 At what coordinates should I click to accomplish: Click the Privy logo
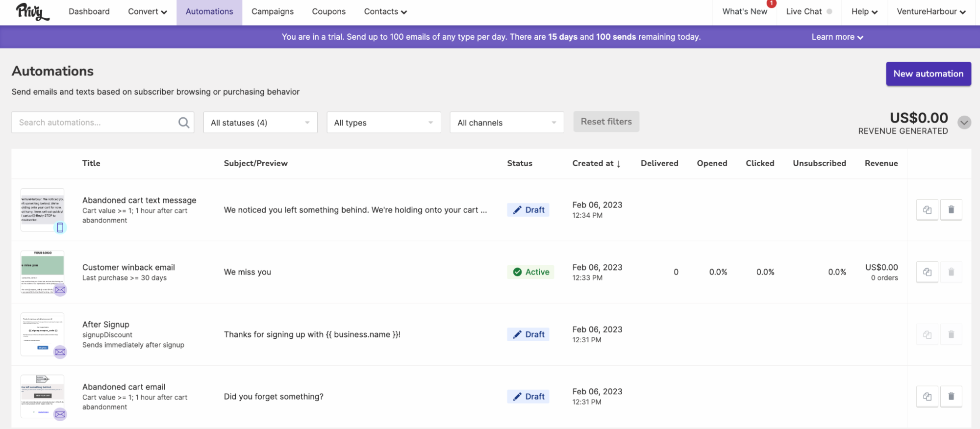tap(32, 12)
